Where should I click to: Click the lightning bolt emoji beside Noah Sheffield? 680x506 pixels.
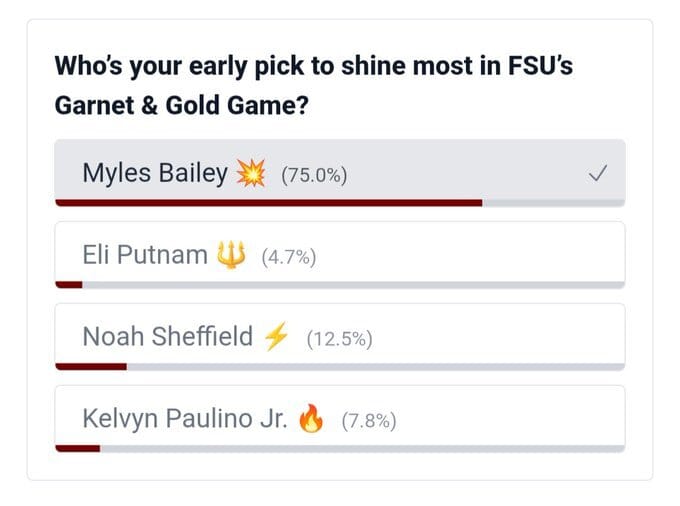point(276,336)
